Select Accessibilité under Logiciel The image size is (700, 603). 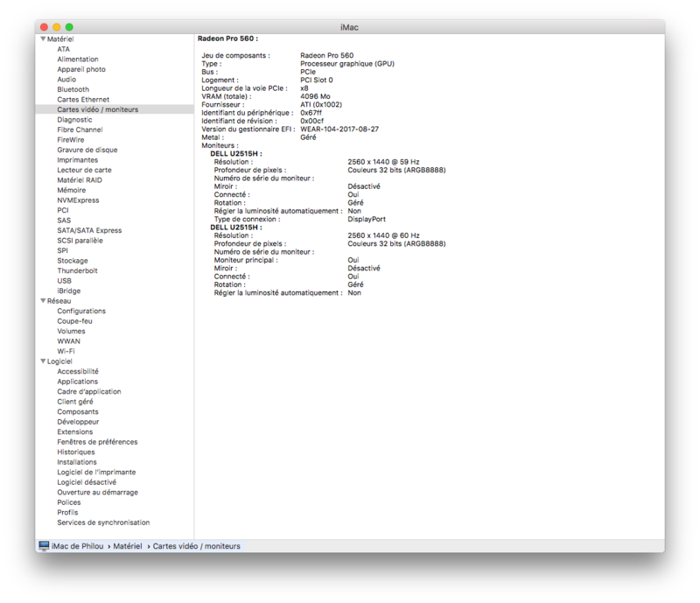coord(78,371)
